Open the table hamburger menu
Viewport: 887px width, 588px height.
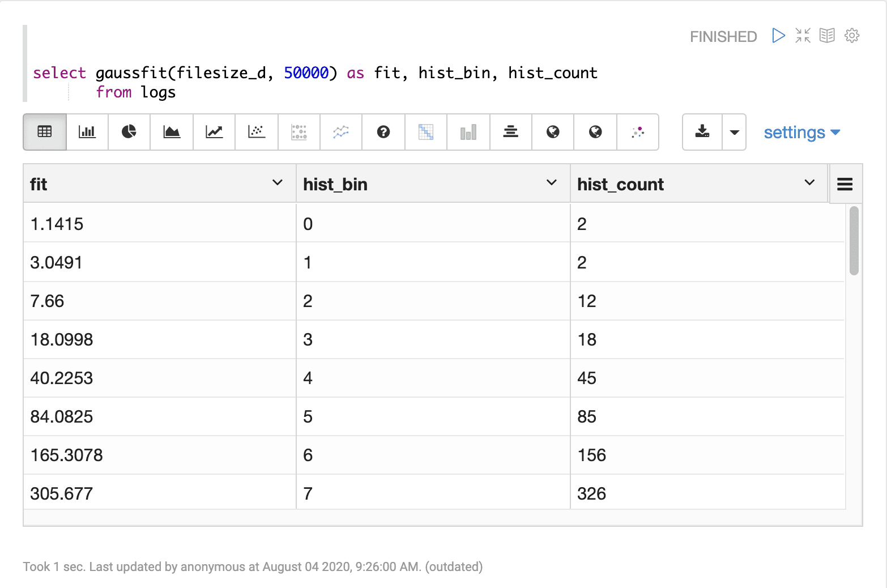point(845,184)
